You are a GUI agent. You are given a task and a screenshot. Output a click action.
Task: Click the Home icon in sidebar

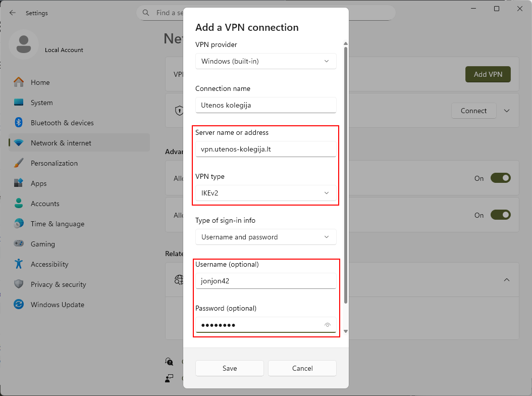pyautogui.click(x=19, y=82)
